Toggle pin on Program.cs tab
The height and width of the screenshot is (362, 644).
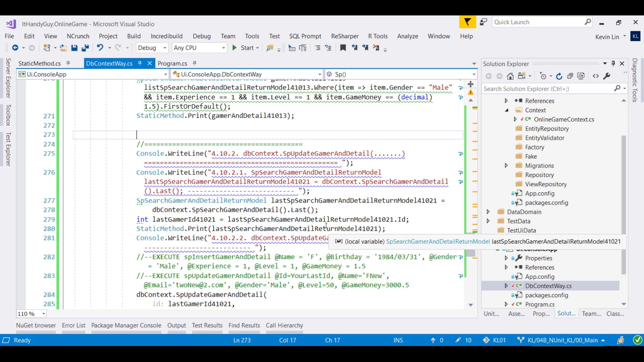pos(195,63)
